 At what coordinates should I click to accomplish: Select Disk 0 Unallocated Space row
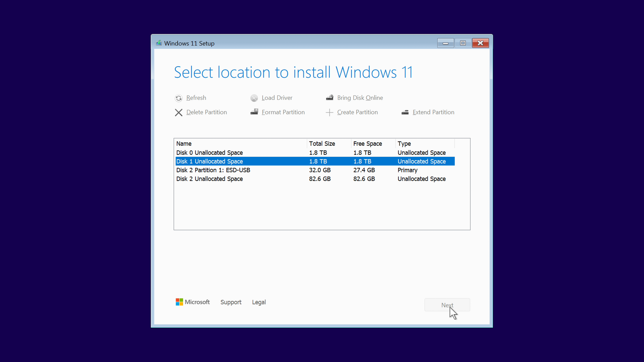315,153
